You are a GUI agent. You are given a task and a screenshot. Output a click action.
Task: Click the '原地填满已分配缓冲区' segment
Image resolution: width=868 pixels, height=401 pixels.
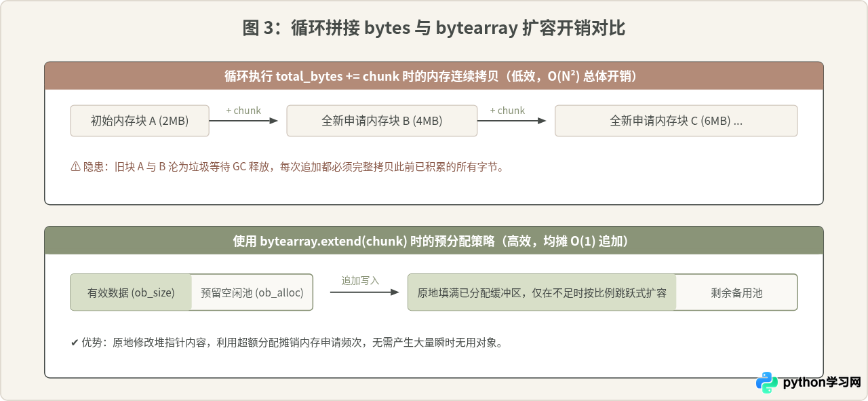(542, 292)
